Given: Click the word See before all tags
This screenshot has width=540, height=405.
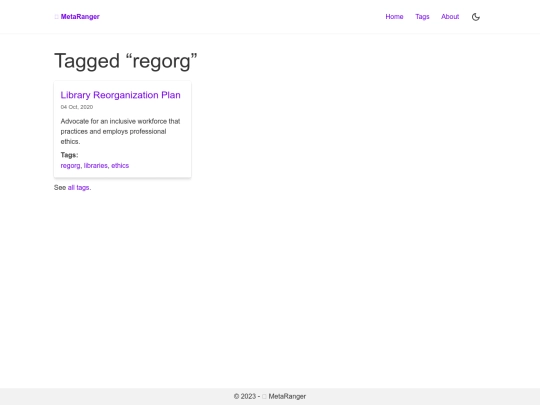Looking at the screenshot, I should [x=60, y=188].
